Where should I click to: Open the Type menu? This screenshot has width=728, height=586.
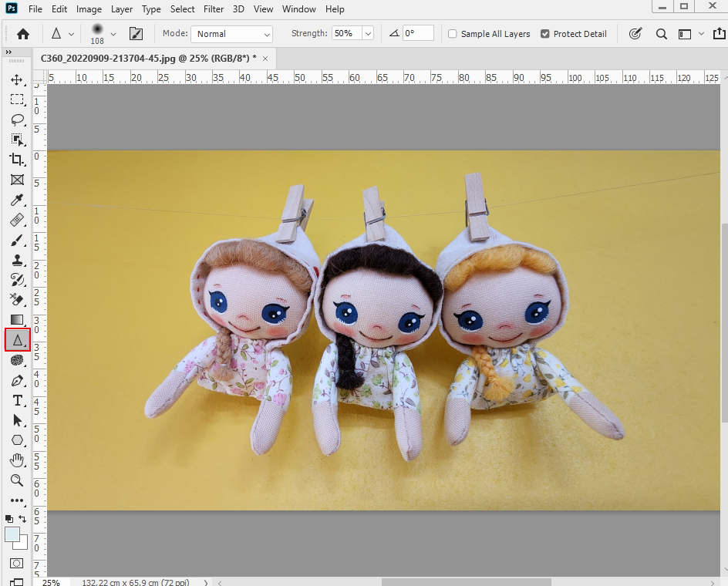[x=151, y=8]
